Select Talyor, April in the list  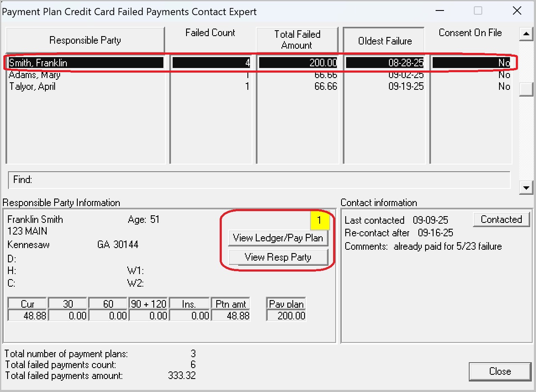click(x=32, y=87)
